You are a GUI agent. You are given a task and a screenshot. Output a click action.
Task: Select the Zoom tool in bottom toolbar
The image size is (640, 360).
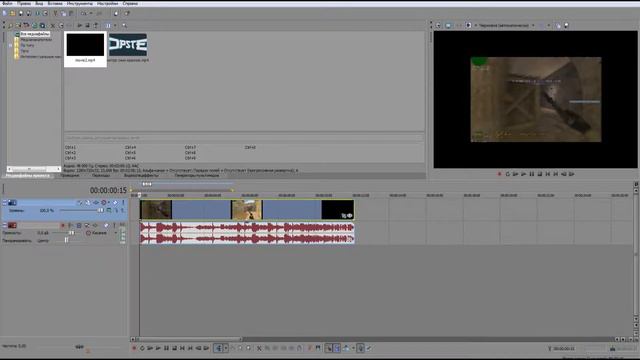tap(249, 348)
